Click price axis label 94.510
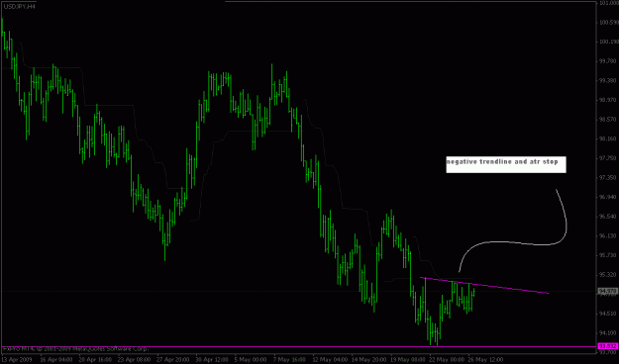The image size is (619, 364). tap(608, 314)
